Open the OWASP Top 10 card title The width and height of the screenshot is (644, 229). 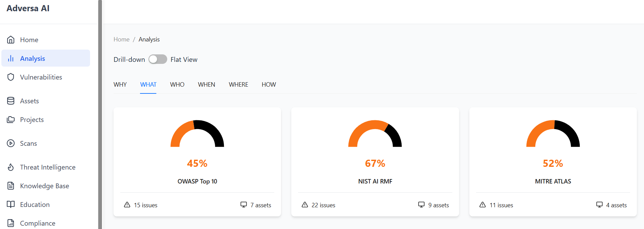197,181
